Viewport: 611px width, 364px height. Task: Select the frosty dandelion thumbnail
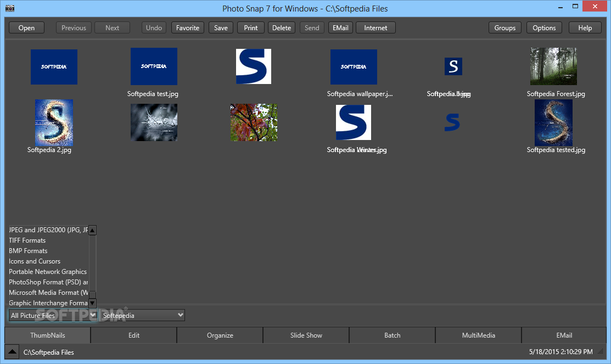click(154, 122)
